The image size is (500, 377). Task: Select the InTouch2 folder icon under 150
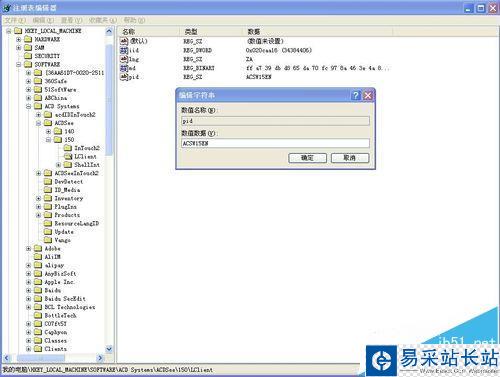(x=68, y=148)
